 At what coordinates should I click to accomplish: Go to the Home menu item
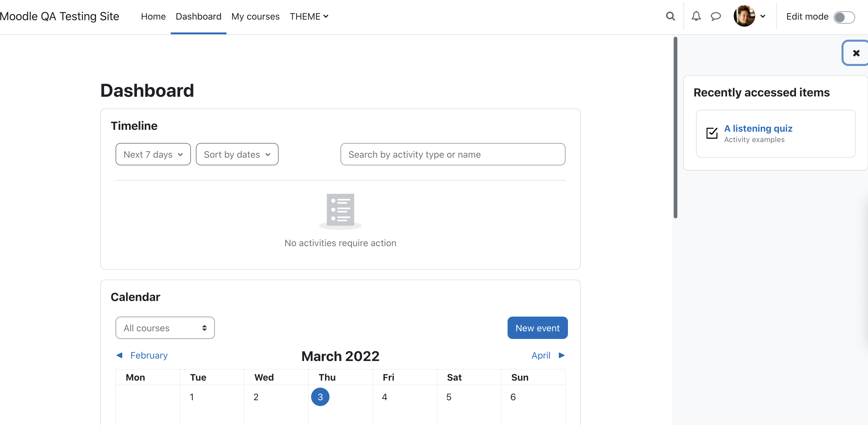click(x=153, y=17)
